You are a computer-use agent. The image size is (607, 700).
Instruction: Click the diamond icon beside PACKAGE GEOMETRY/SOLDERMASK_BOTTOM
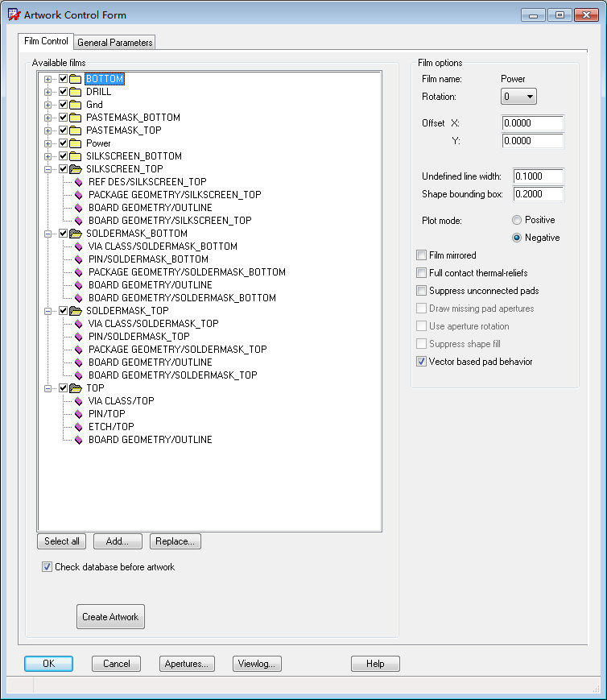pyautogui.click(x=79, y=272)
